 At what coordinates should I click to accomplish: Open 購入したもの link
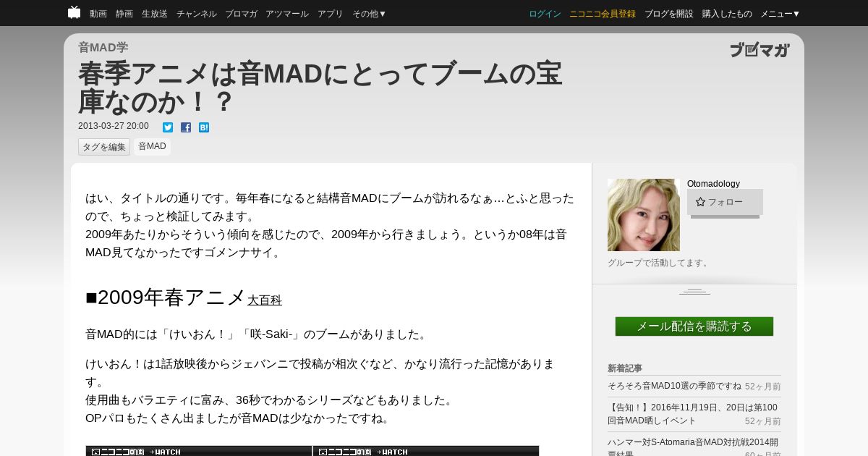click(727, 14)
